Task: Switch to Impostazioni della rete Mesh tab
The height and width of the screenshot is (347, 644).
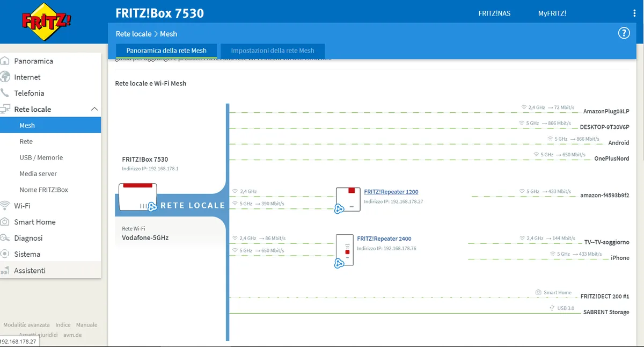Action: coord(273,50)
